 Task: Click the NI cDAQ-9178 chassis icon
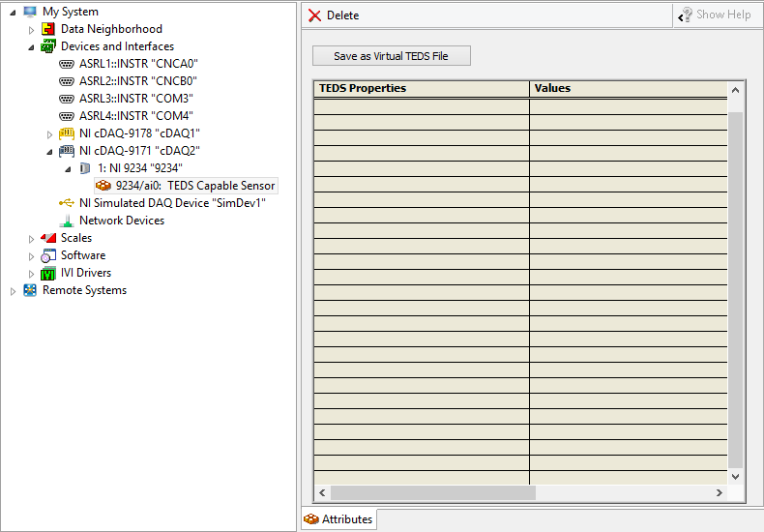(67, 133)
